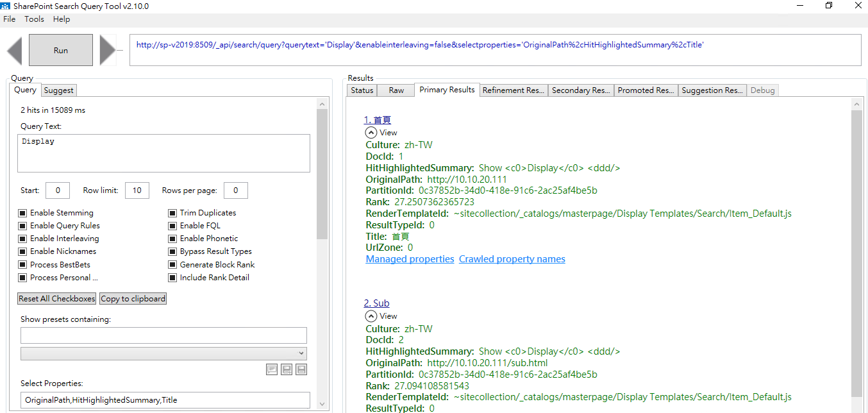Click the SharePoint app icon in title bar

[x=5, y=6]
